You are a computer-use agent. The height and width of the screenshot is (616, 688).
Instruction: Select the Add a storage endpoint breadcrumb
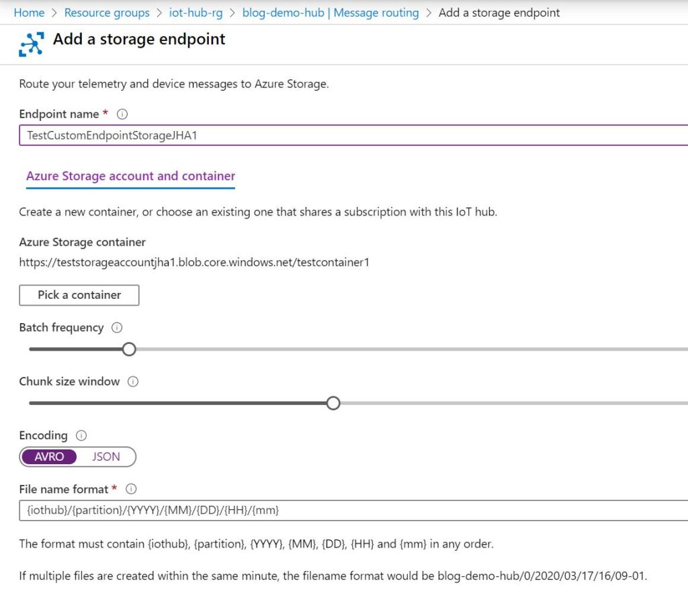499,12
